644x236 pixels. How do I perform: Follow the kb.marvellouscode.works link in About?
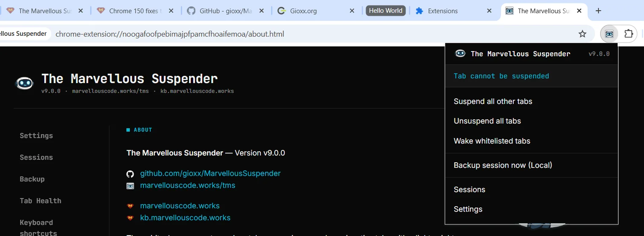(x=185, y=218)
